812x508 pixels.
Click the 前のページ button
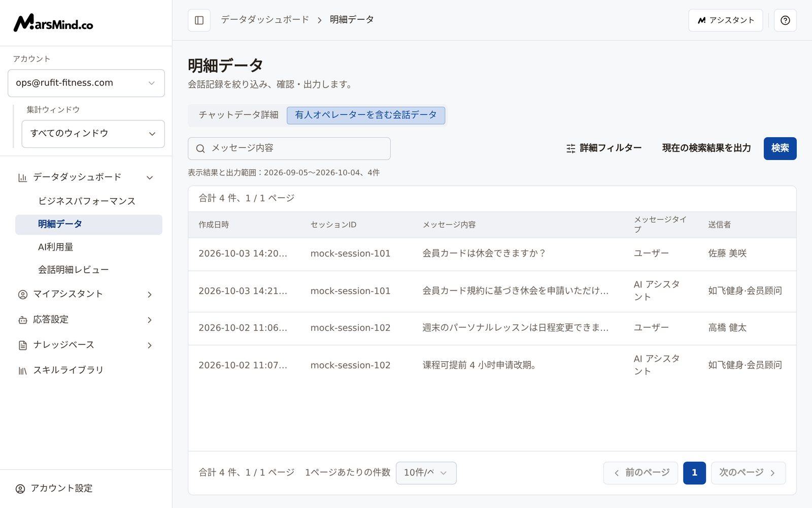(640, 473)
